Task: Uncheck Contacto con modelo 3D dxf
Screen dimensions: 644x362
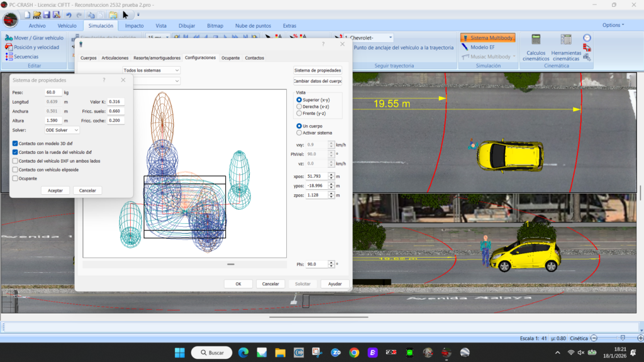Action: 15,143
